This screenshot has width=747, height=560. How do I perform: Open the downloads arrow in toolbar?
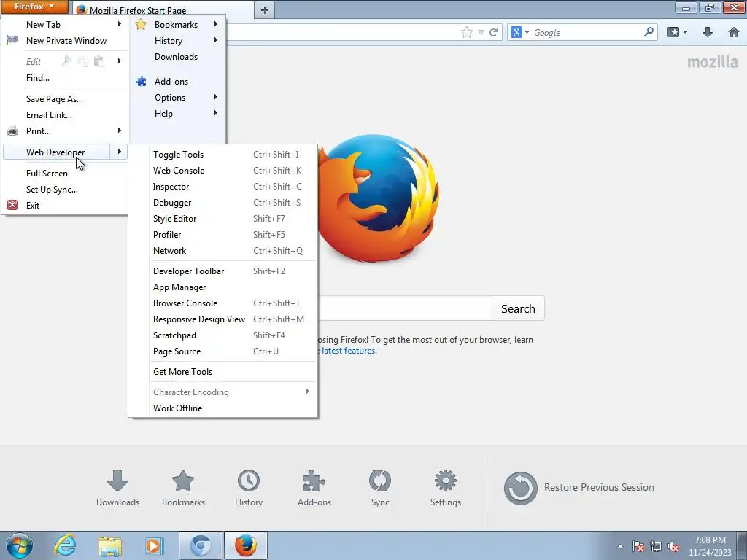[708, 32]
